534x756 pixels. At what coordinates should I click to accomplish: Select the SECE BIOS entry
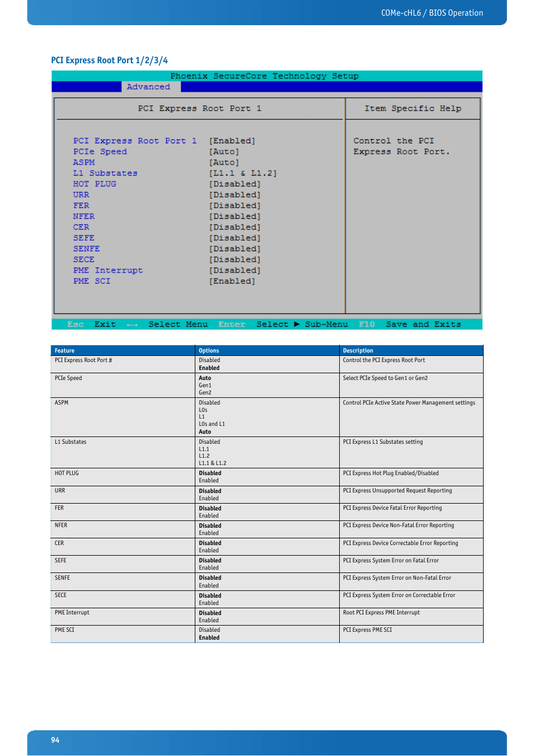coord(84,260)
